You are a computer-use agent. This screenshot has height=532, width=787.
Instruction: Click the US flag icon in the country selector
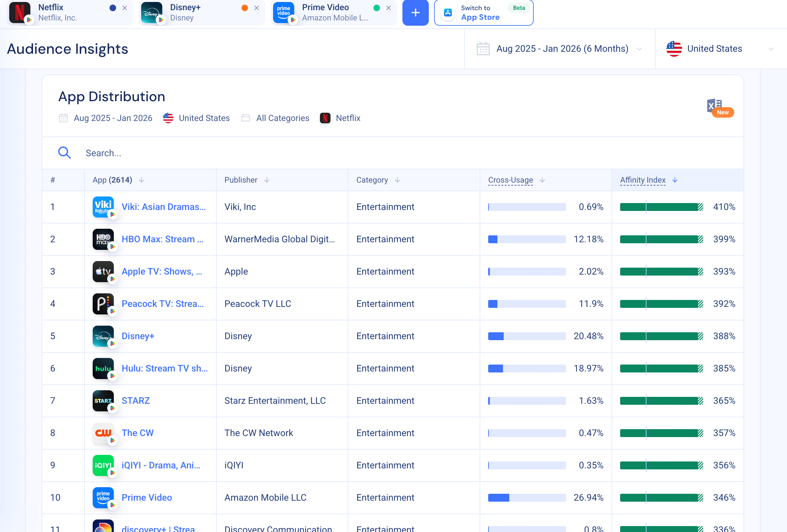(x=674, y=49)
